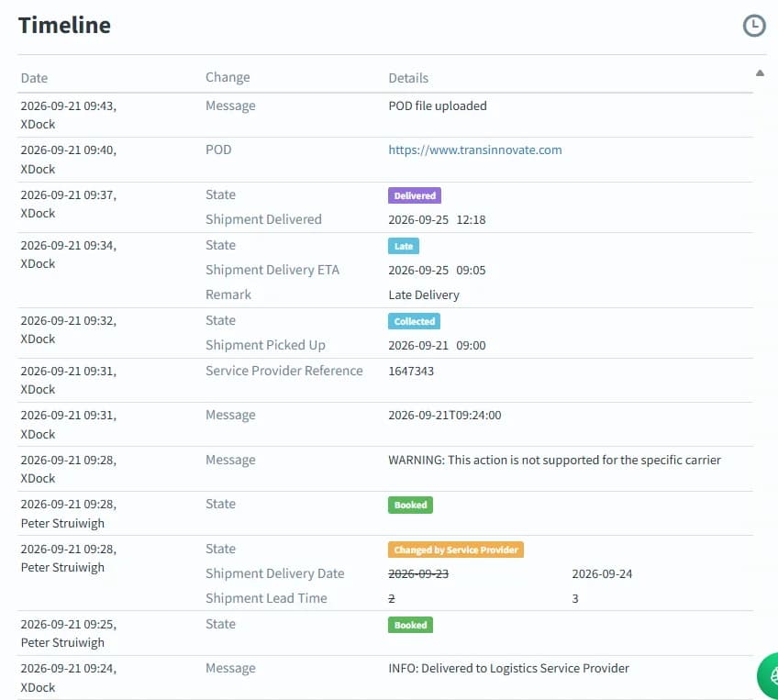Click the 2026-09-21 09:43 date entry
The height and width of the screenshot is (700, 778).
[x=69, y=106]
